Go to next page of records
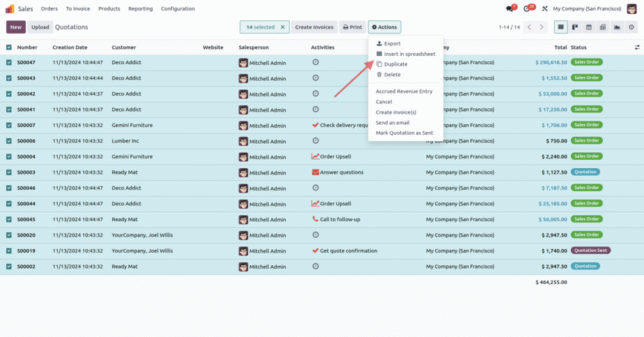644x337 pixels. (x=542, y=27)
